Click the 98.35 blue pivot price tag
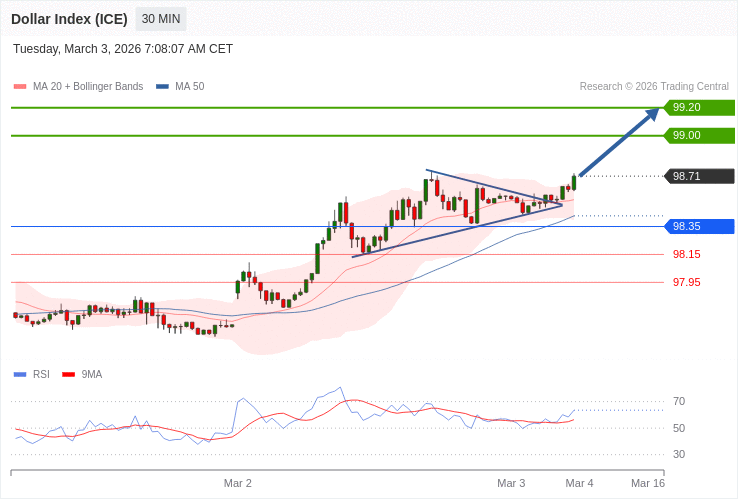The image size is (738, 500). pos(699,226)
